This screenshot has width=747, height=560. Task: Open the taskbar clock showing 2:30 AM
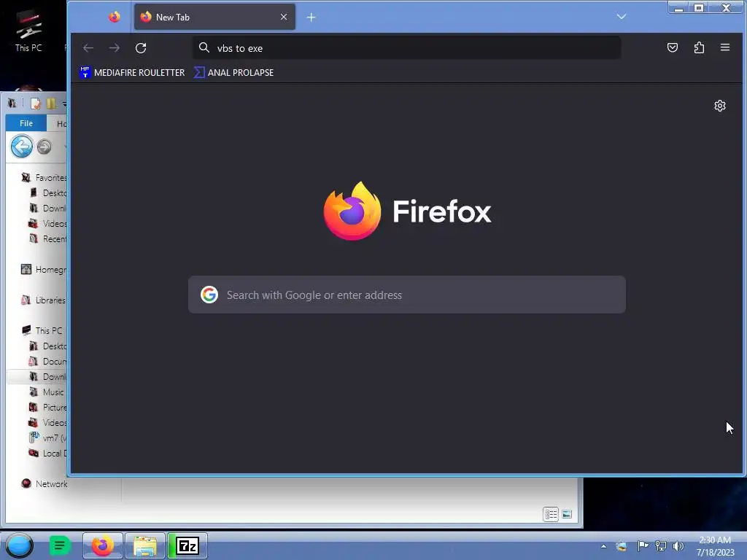coord(715,545)
